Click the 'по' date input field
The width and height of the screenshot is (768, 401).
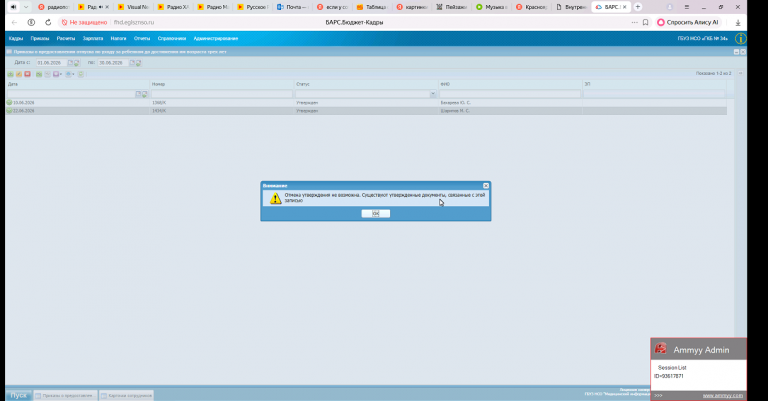tap(113, 63)
